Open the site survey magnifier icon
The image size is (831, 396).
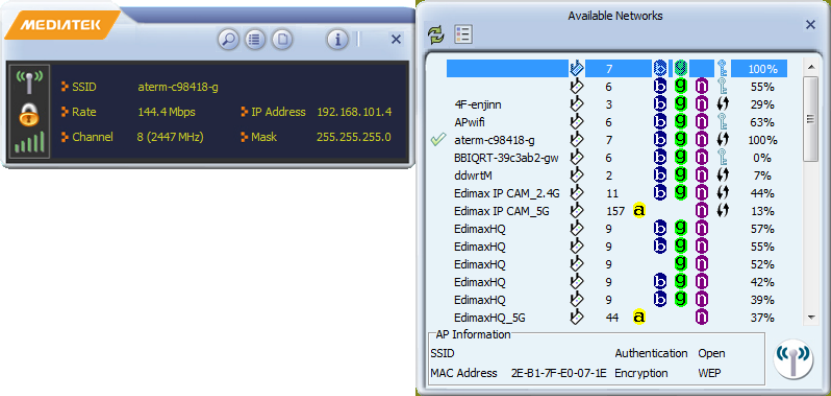click(229, 39)
